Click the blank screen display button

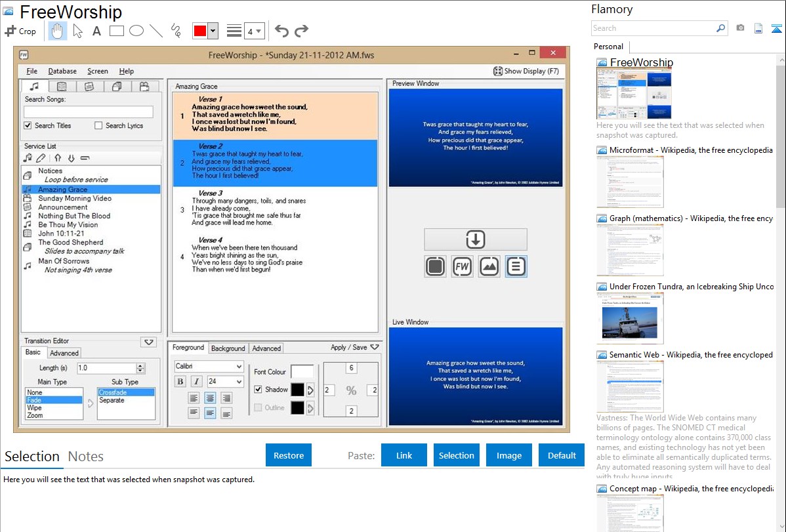(x=435, y=266)
